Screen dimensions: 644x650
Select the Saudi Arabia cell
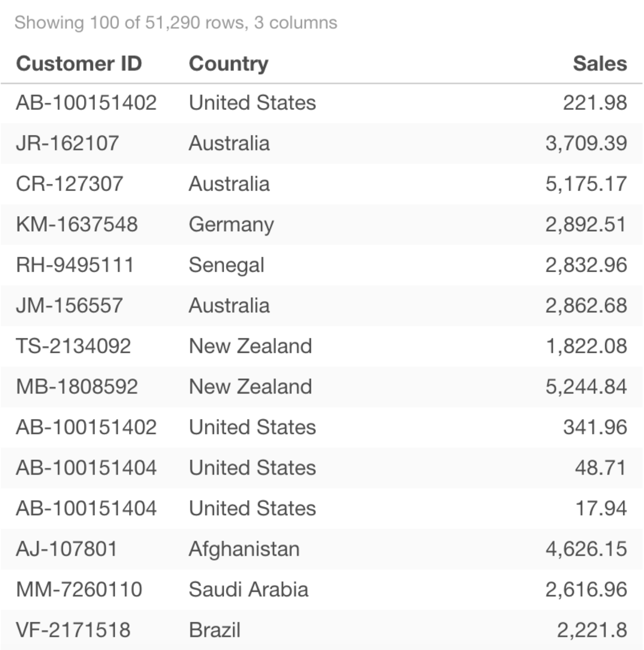click(x=248, y=590)
